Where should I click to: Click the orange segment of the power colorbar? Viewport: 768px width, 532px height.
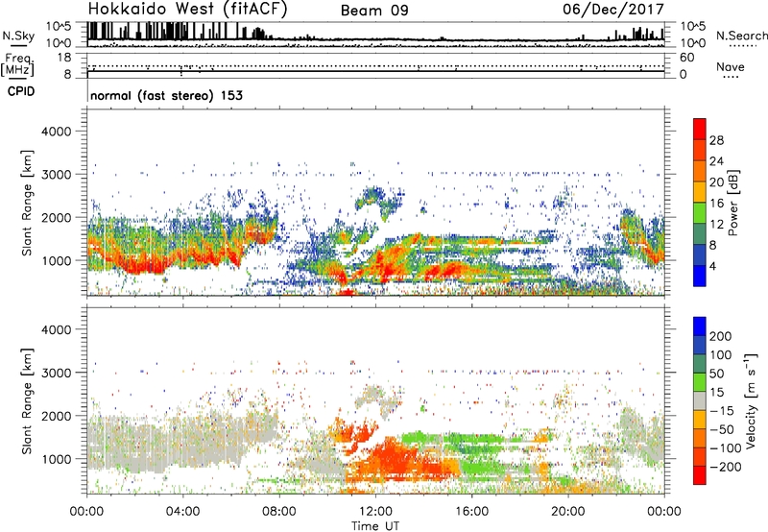700,171
